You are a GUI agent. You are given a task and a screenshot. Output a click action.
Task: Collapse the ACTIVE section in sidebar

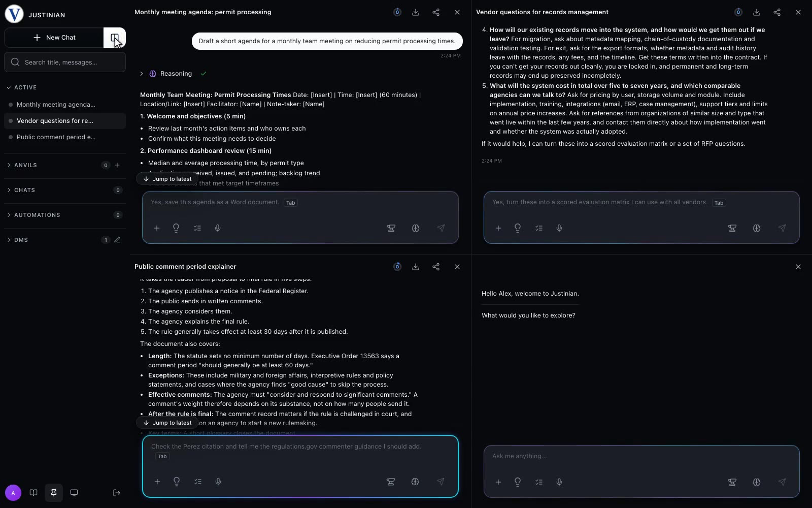[22, 87]
